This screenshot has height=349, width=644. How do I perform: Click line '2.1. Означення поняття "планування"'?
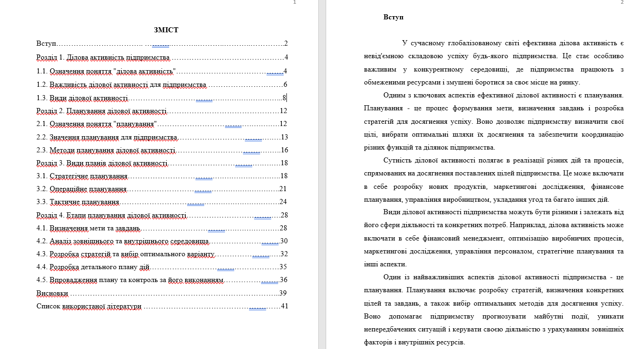click(162, 124)
